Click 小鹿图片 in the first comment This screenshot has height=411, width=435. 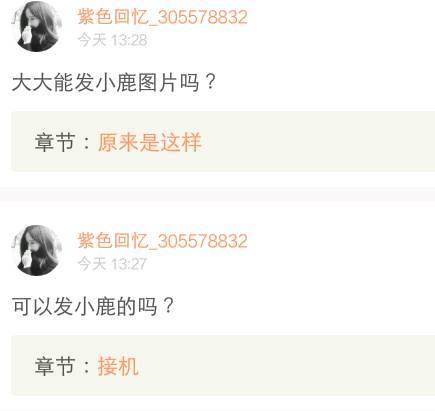[x=137, y=83]
